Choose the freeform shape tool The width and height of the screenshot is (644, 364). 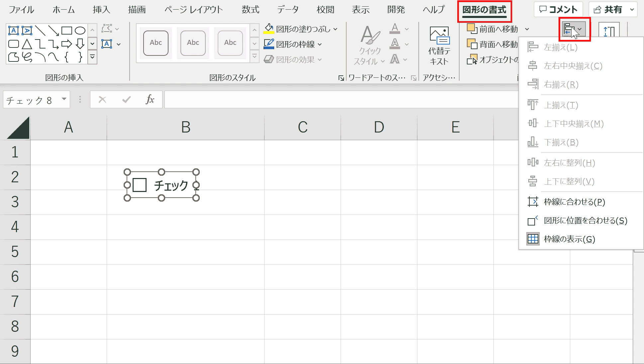[13, 57]
